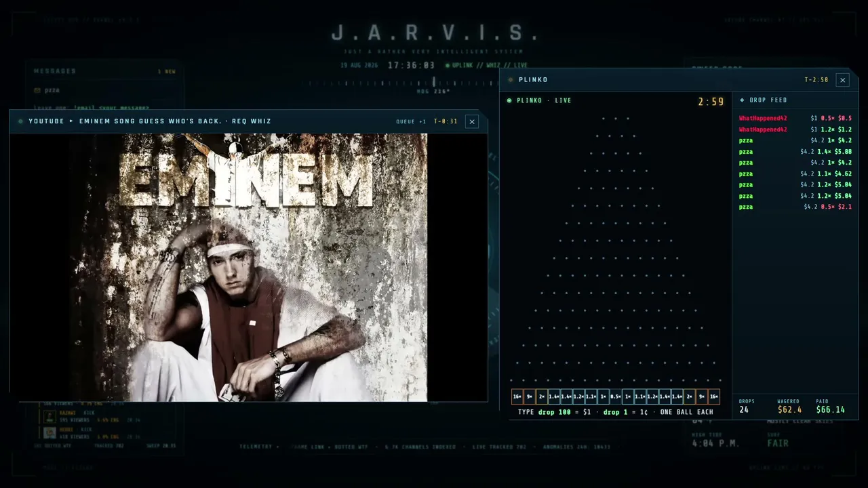Click the 17:36:03 clock under J.A.R.V.I.S.

tap(411, 66)
